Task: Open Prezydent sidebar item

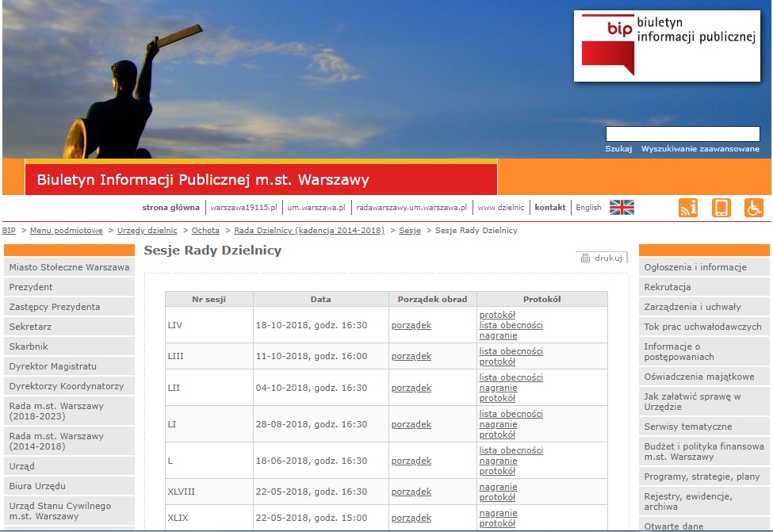Action: [x=69, y=287]
